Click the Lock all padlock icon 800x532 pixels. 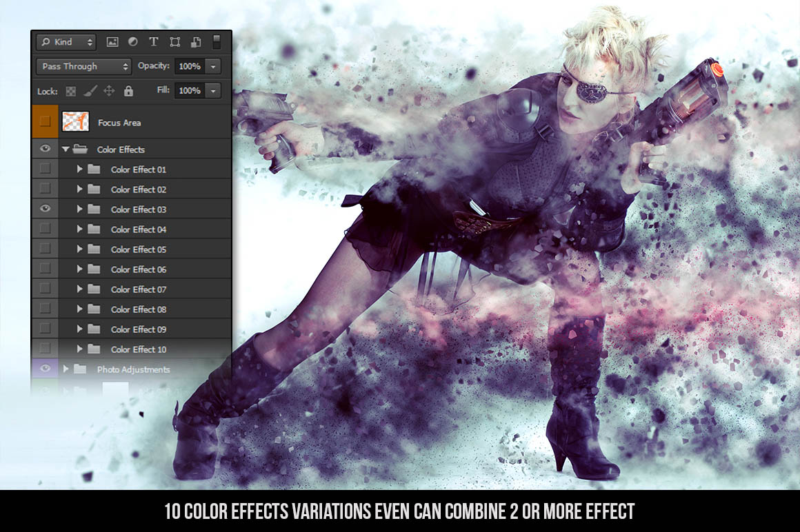click(x=128, y=91)
